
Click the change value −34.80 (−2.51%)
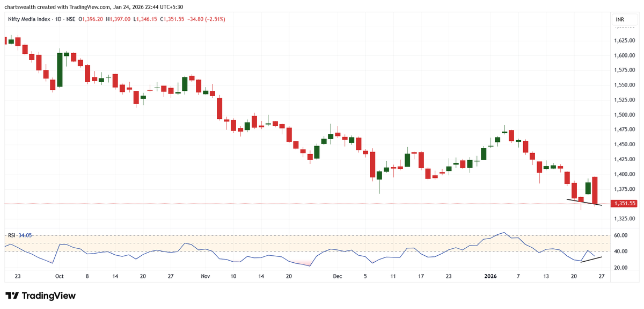(206, 19)
